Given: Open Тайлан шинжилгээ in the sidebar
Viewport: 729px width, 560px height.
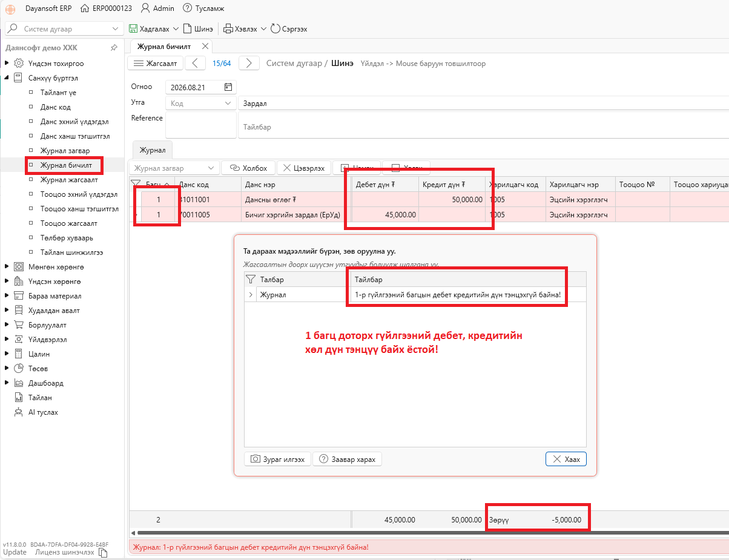Looking at the screenshot, I should 71,252.
